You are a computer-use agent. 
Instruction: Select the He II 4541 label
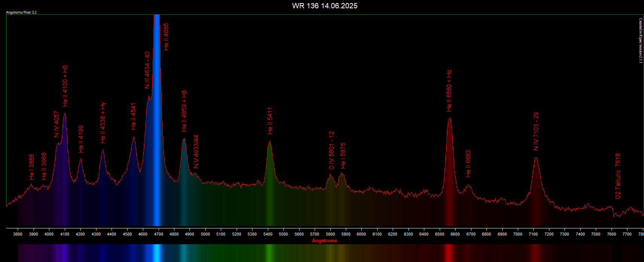(133, 116)
